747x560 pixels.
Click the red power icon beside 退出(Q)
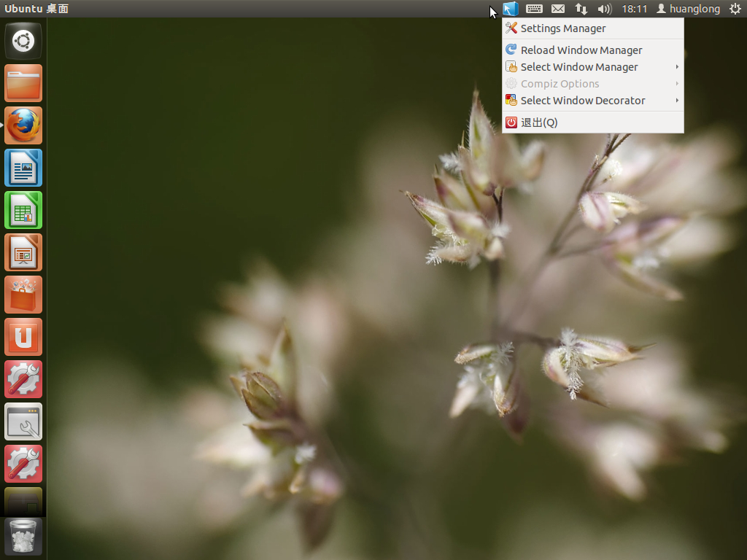(511, 122)
